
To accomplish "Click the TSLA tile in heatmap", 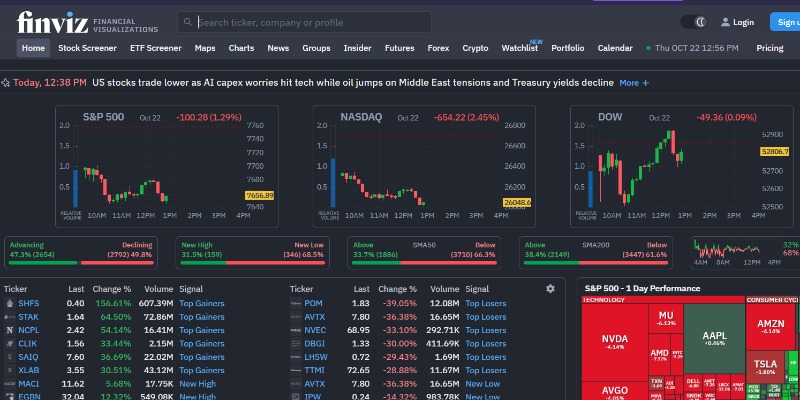I will click(765, 367).
